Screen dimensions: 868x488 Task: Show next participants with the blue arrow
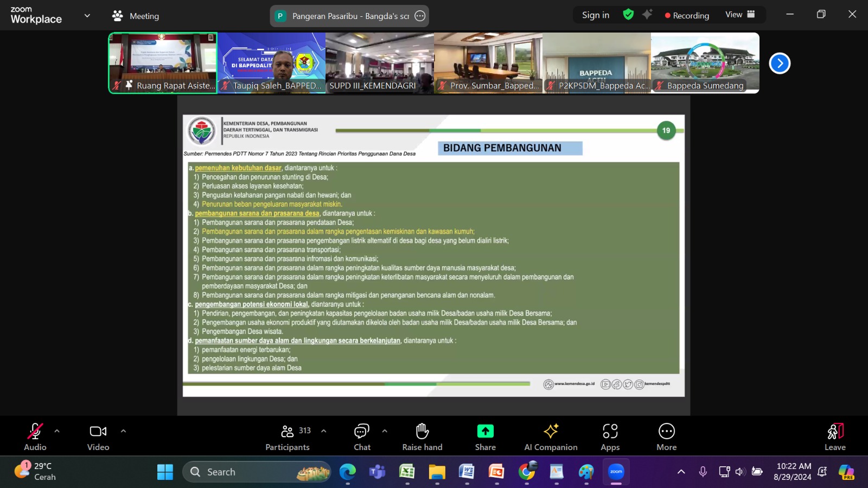[x=780, y=63]
